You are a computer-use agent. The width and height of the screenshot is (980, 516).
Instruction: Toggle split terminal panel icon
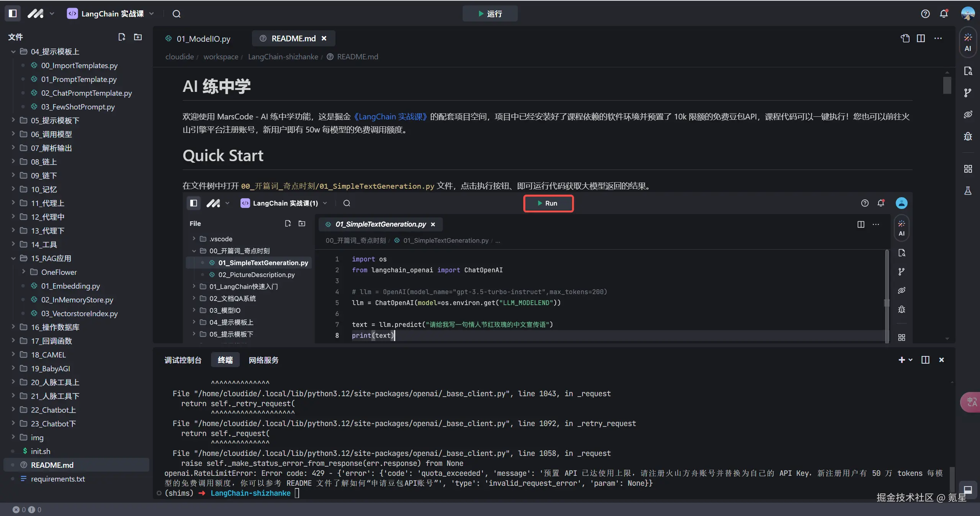click(x=925, y=360)
